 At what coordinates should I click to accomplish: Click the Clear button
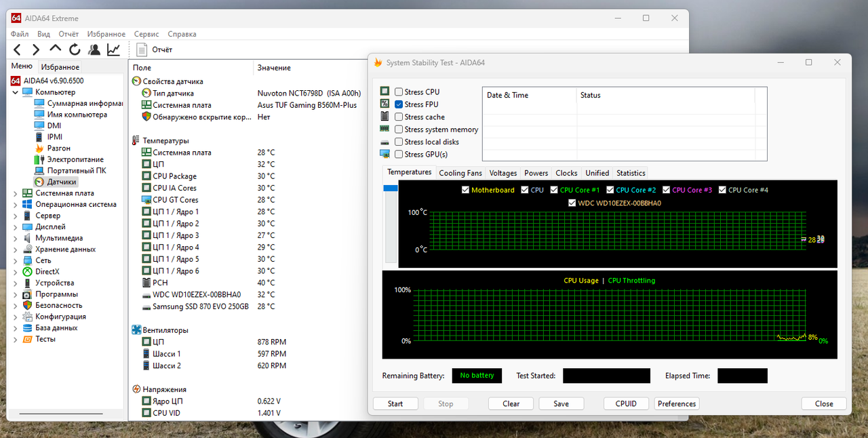(511, 403)
